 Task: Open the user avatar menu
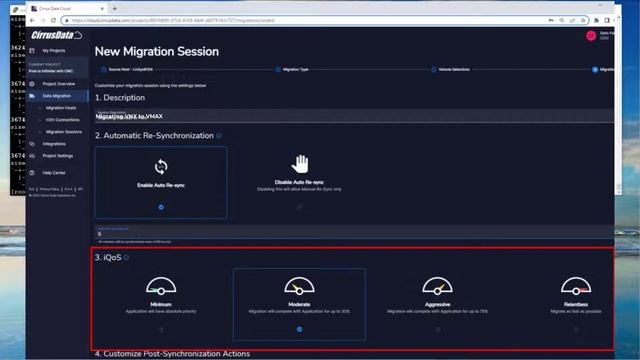tap(591, 36)
